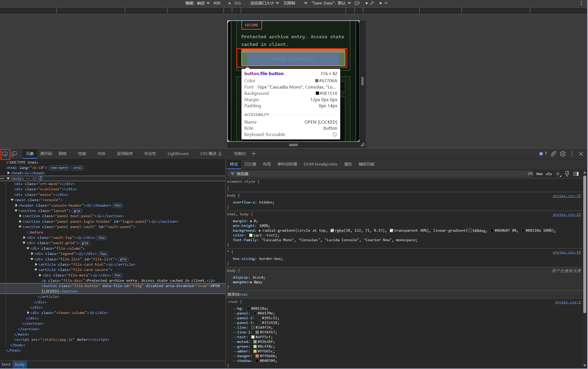Viewport: 588px width, 369px height.
Task: Open the 控制台 (Console) tab
Action: [x=240, y=154]
